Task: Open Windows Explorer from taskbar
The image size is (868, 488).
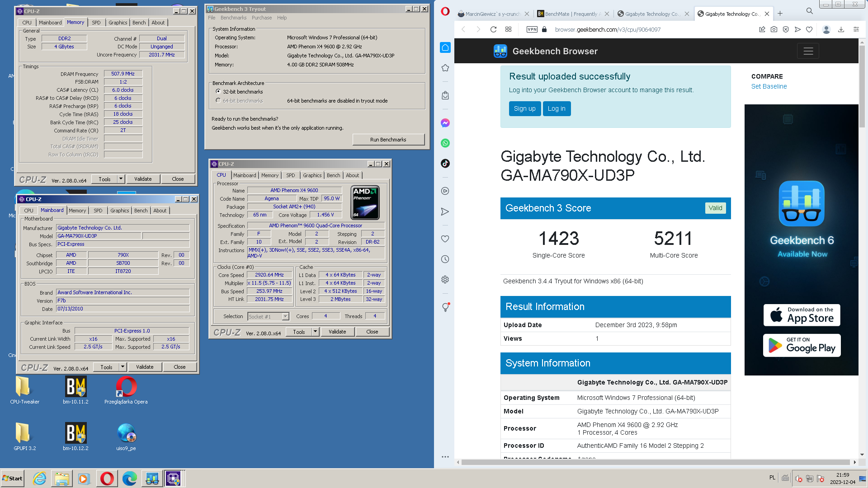Action: click(62, 479)
